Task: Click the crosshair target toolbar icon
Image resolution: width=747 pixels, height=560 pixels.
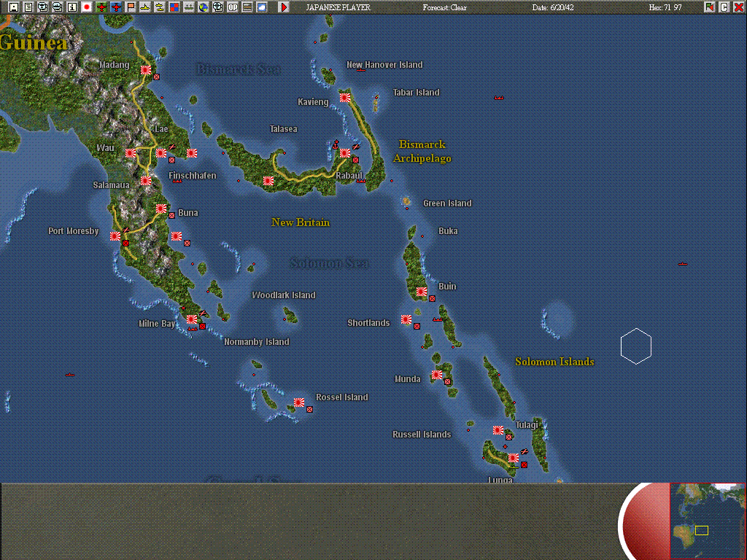Action: [x=217, y=7]
